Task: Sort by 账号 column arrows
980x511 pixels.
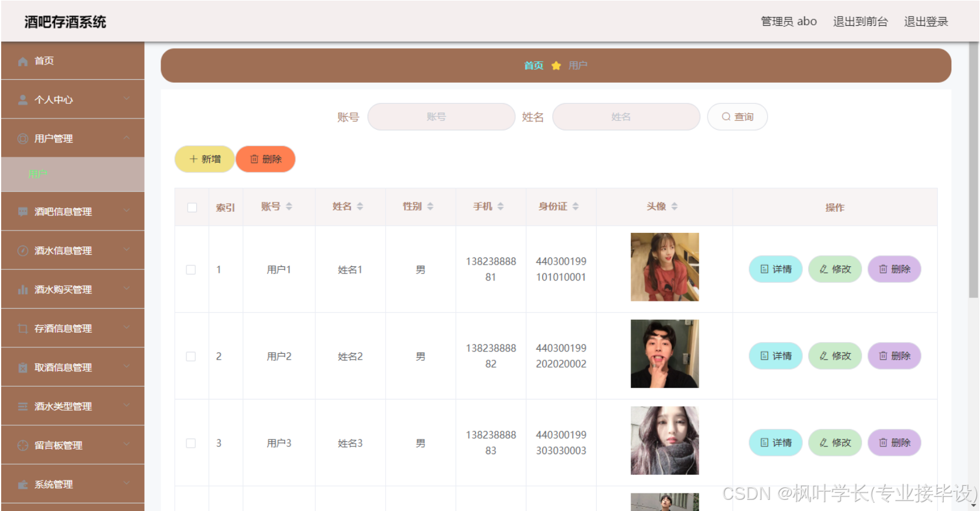Action: (x=289, y=207)
